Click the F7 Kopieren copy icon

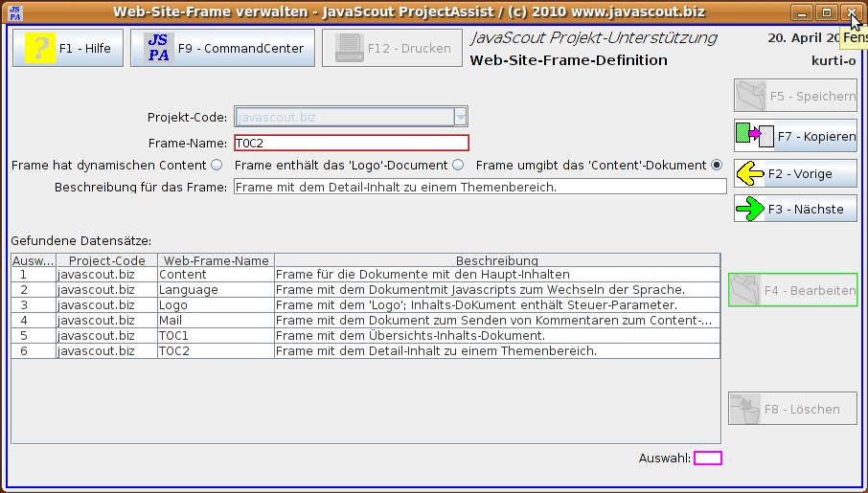(x=754, y=136)
